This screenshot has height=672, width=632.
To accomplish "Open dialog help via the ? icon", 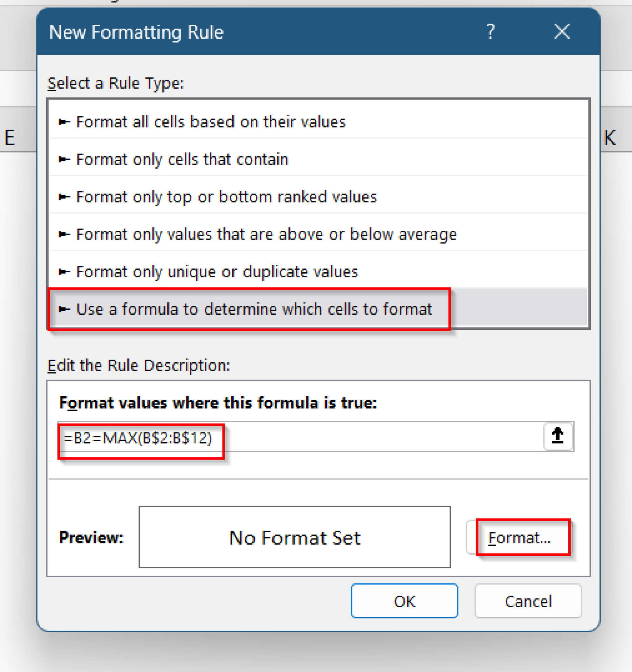I will (491, 32).
